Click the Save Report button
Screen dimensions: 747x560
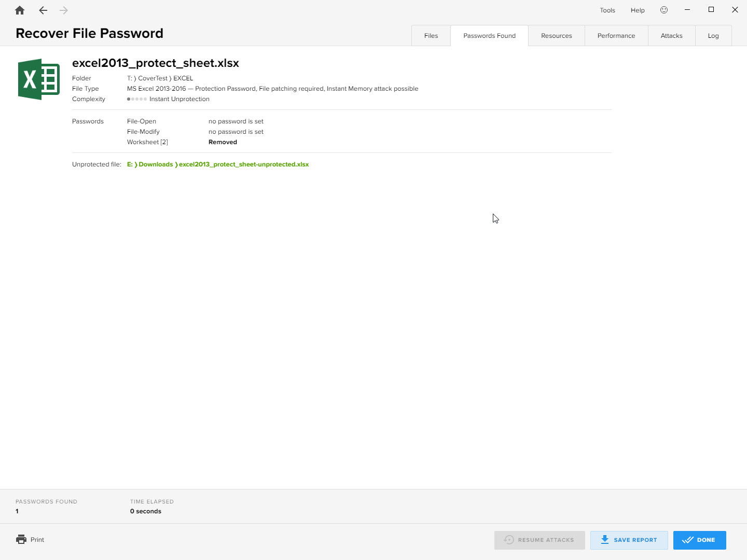[x=629, y=540]
